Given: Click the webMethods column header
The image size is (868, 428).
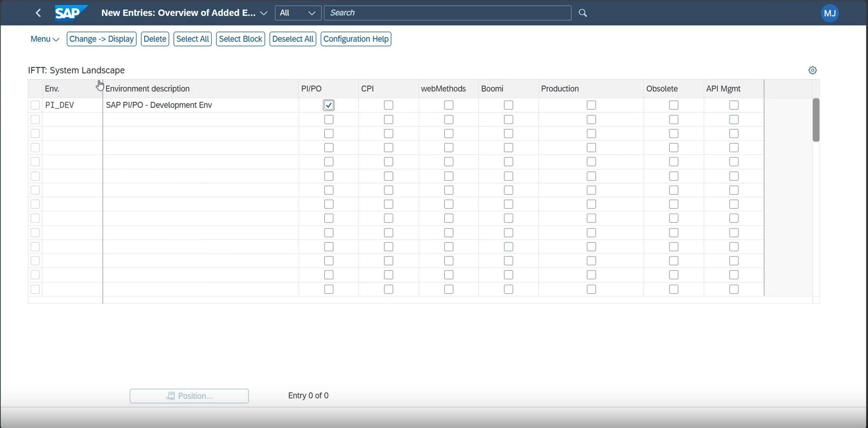Looking at the screenshot, I should tap(448, 89).
